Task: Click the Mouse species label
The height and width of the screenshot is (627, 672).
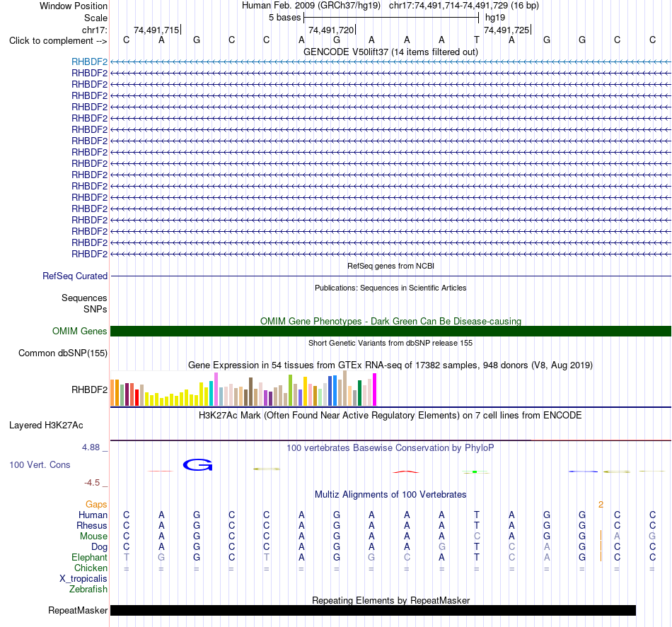Action: [94, 537]
